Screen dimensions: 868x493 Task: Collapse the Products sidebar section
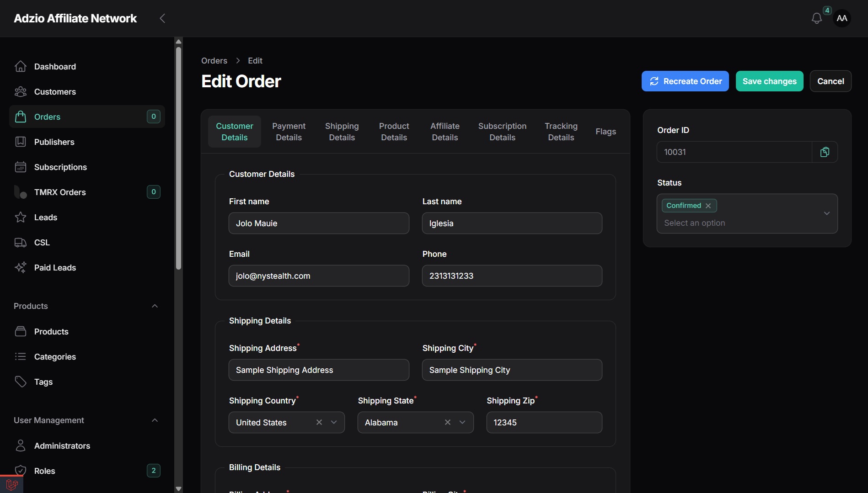pos(155,306)
